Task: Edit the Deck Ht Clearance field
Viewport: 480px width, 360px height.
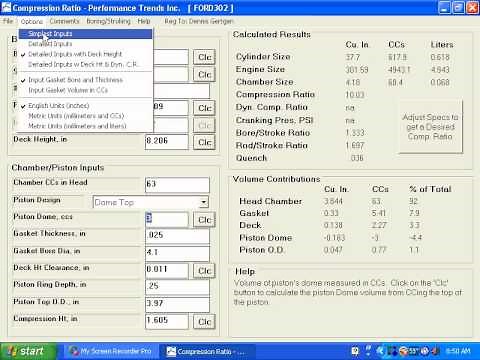Action: tap(167, 270)
